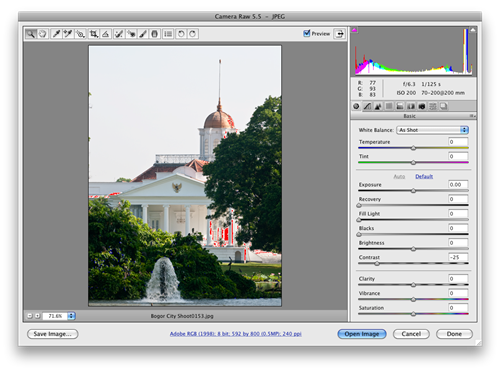The image size is (500, 371).
Task: Click the Exposure slider handle
Action: pyautogui.click(x=413, y=191)
